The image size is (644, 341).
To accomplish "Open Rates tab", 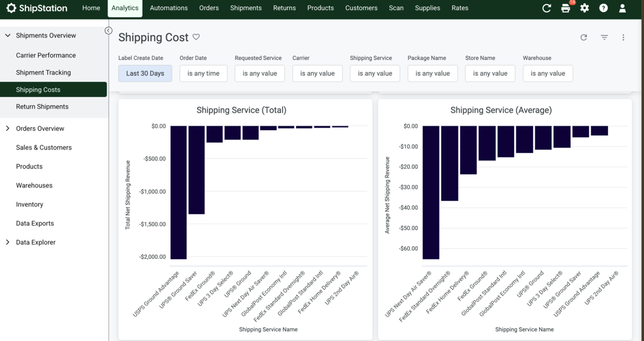I will 460,8.
